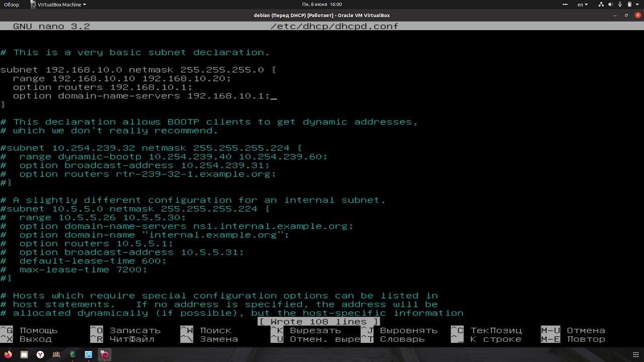Click the 'max-lease-time 7200;' line
The width and height of the screenshot is (644, 362).
(x=74, y=270)
